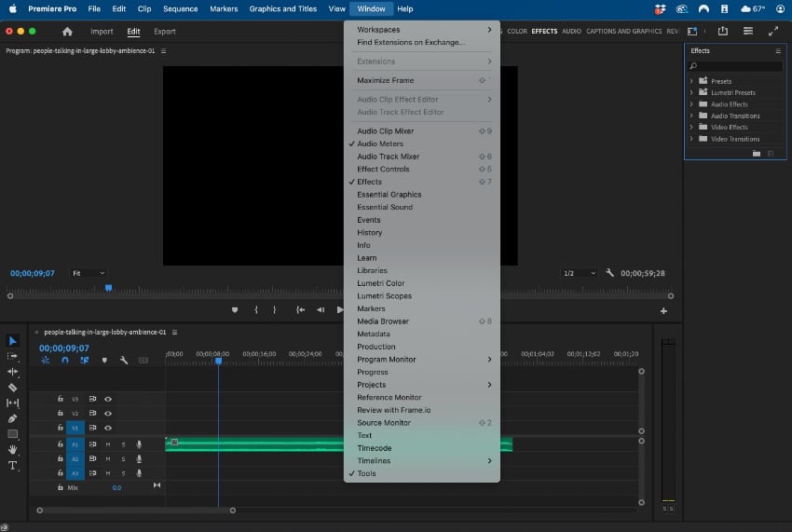This screenshot has width=792, height=532.
Task: Toggle V3 track output eye
Action: click(x=108, y=399)
